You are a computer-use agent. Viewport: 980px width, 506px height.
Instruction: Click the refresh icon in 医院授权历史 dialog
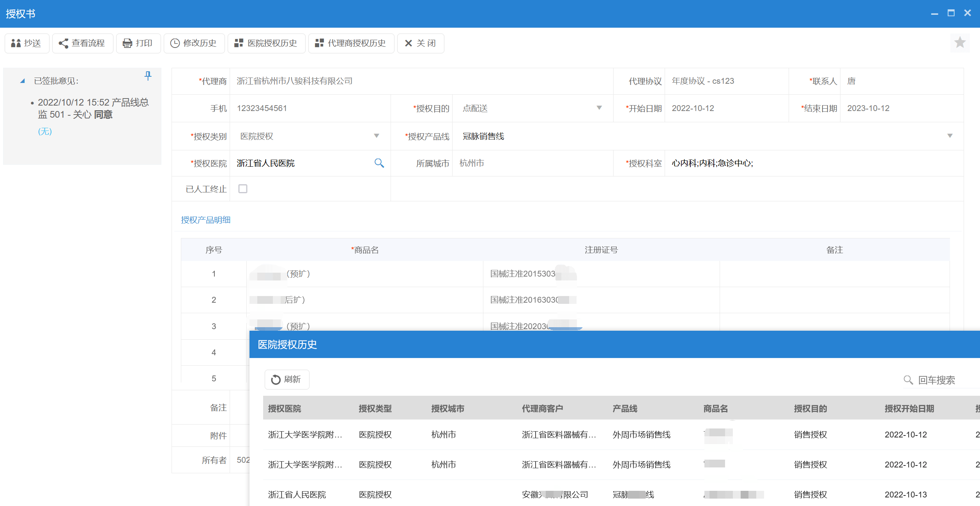[276, 379]
